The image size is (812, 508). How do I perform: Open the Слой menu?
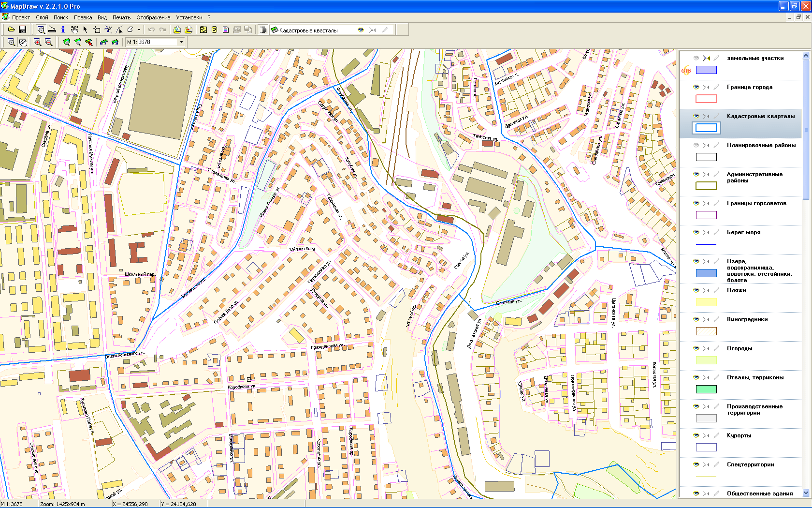(42, 17)
